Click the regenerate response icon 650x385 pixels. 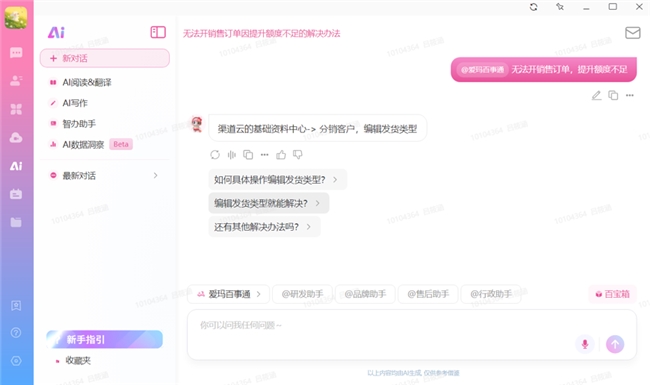215,155
